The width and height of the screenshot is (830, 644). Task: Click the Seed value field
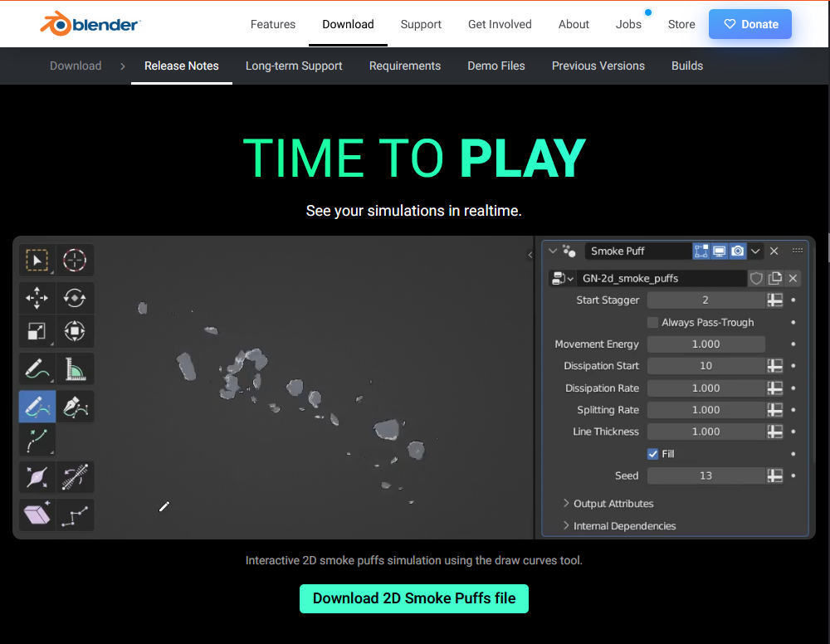point(706,476)
